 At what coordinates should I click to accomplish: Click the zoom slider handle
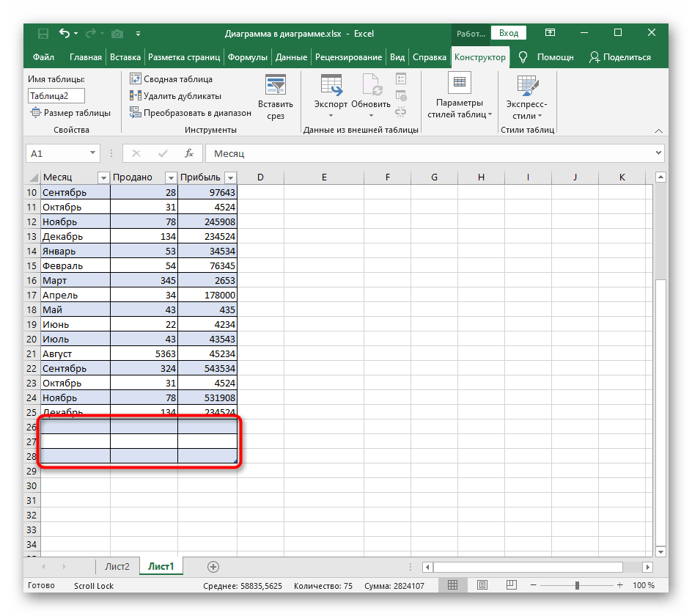[578, 585]
